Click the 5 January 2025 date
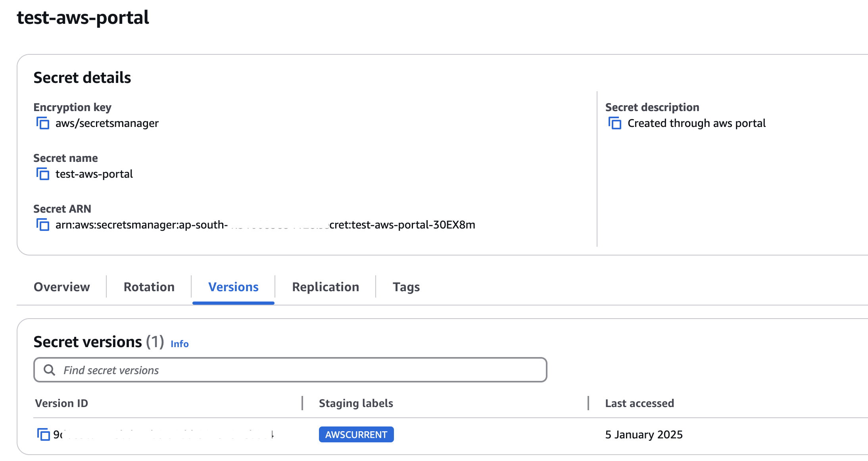The image size is (868, 461). [643, 434]
